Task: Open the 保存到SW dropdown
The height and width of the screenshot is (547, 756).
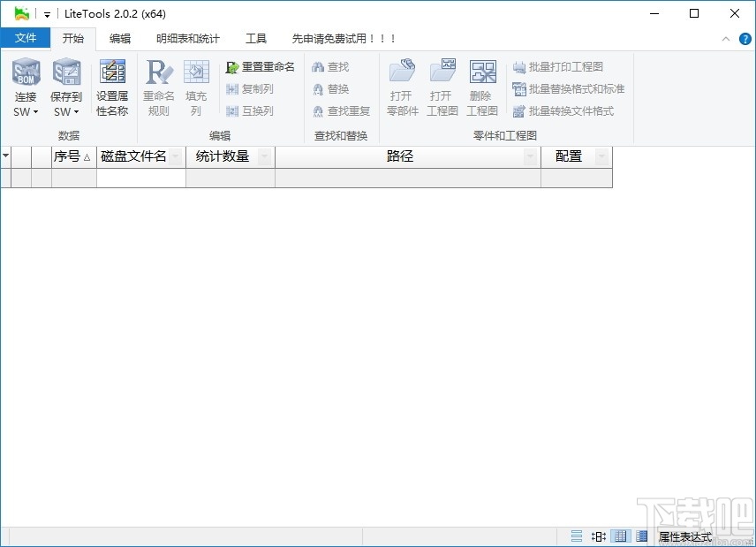Action: coord(75,112)
